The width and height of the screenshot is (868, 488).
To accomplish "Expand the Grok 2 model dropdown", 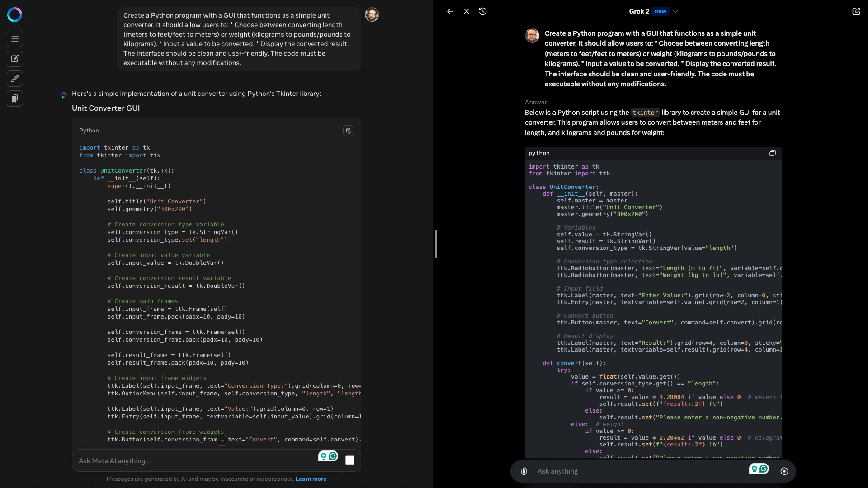I will (x=675, y=11).
